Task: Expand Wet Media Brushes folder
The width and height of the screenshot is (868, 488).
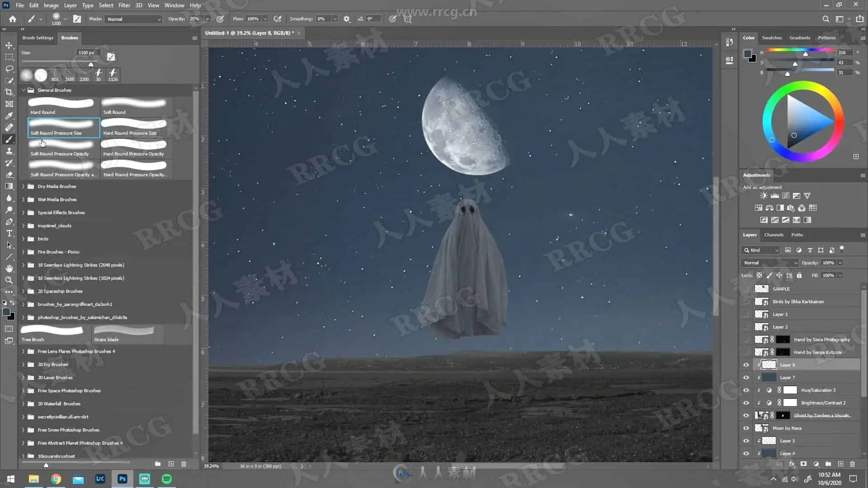Action: pyautogui.click(x=24, y=199)
